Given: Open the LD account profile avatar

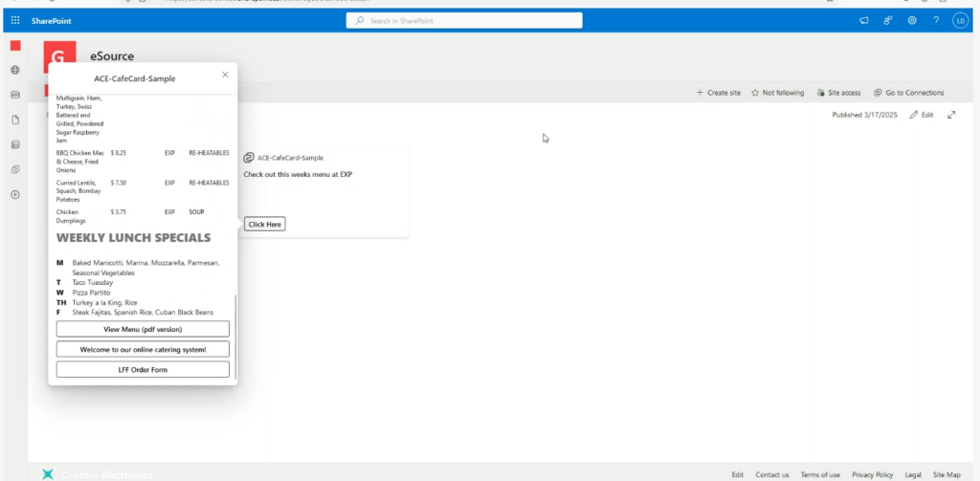Looking at the screenshot, I should pyautogui.click(x=960, y=21).
